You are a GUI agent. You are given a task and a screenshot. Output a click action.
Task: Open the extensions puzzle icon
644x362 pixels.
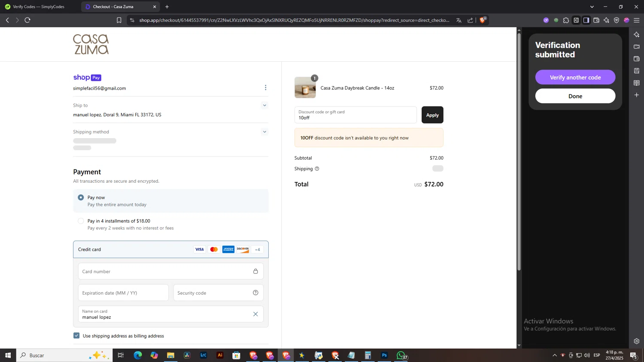(566, 20)
